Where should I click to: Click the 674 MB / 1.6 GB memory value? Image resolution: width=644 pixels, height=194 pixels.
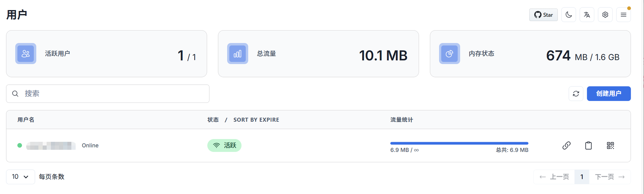[x=583, y=56]
